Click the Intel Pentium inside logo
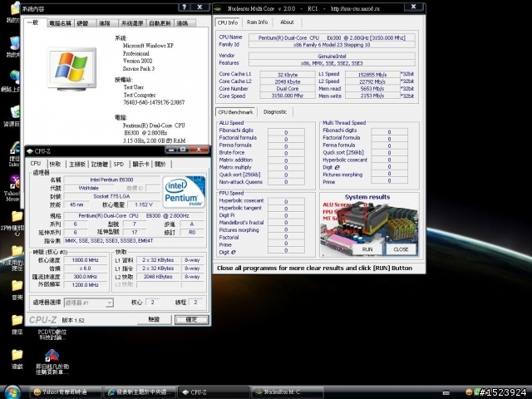 (184, 191)
